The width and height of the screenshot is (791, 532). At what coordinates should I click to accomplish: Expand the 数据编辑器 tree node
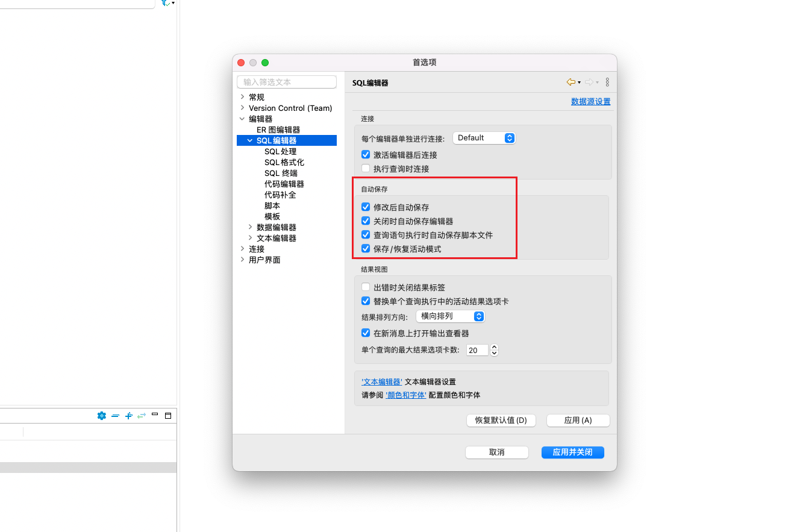point(250,227)
